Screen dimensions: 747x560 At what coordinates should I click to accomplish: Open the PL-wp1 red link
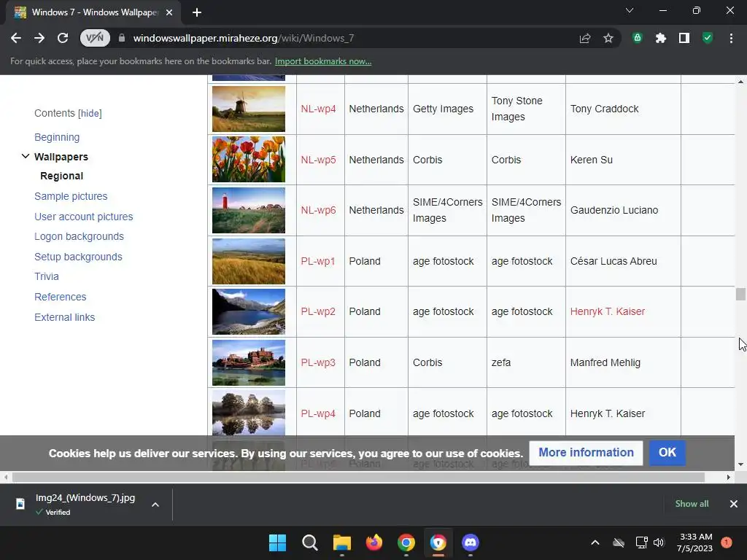(x=318, y=261)
